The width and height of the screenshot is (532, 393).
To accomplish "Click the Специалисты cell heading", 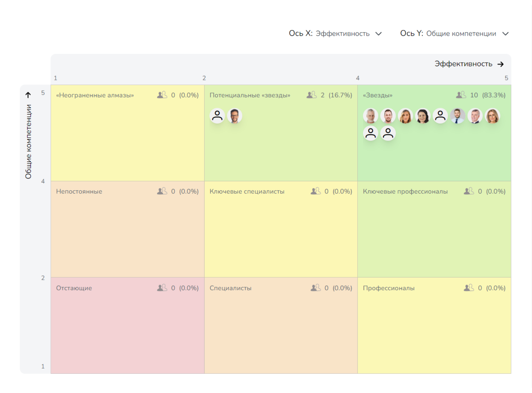I will (230, 288).
